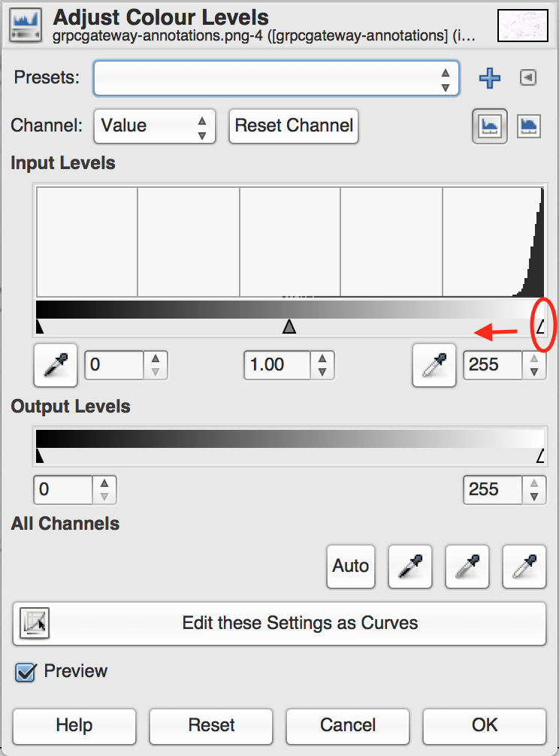Screen dimensions: 559x756
Task: Switch to linear histogram view
Action: tap(490, 126)
